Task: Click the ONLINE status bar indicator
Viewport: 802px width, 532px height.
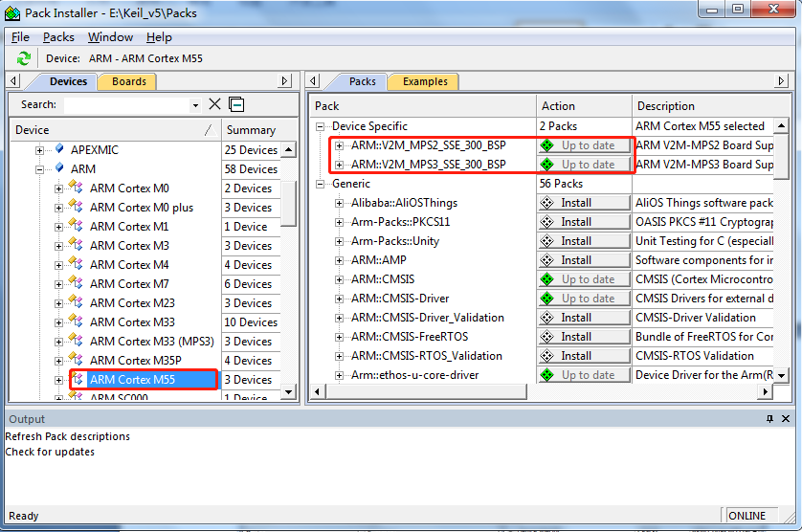Action: coord(746,516)
